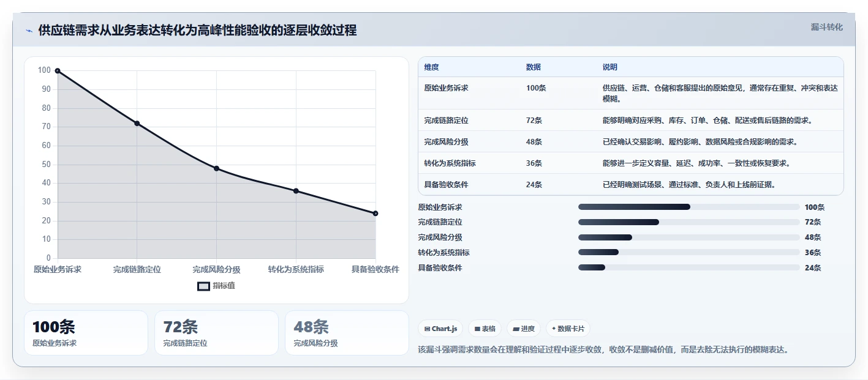Toggle the 指标值 legend swatch
868x380 pixels.
coord(203,286)
